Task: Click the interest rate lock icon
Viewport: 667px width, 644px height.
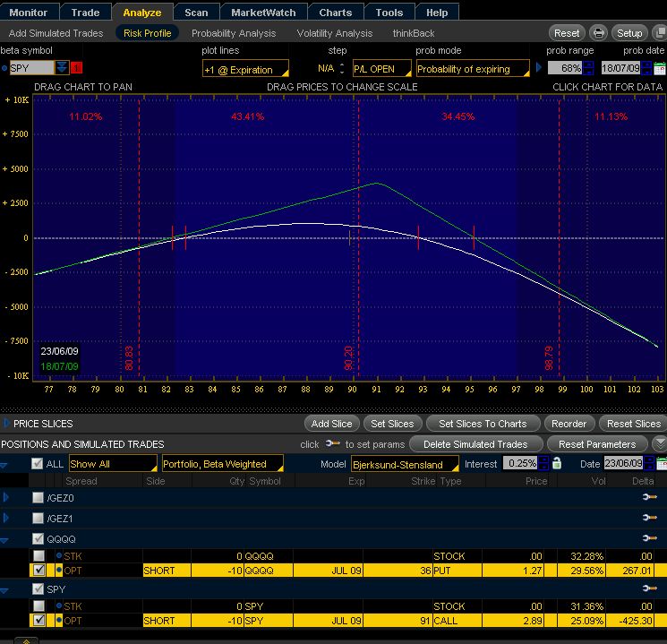Action: (x=557, y=463)
